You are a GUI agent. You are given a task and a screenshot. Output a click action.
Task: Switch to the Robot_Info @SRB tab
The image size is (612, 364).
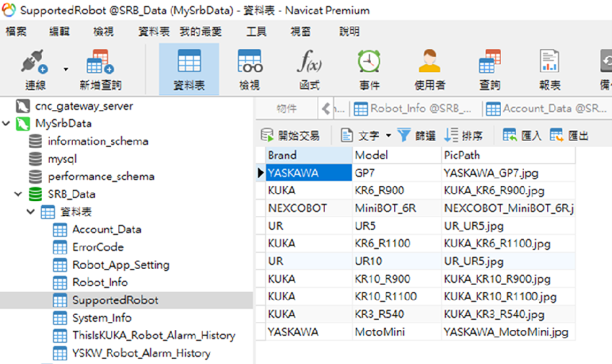point(414,109)
